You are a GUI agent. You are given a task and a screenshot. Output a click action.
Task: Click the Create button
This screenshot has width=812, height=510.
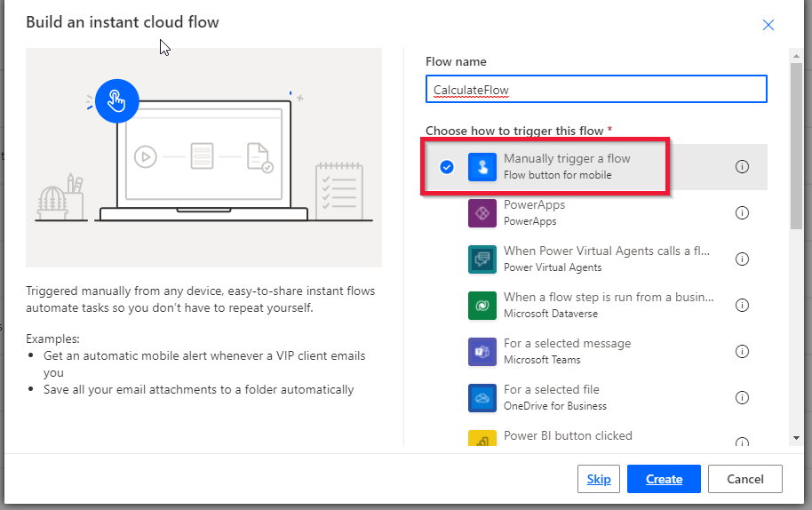coord(664,479)
